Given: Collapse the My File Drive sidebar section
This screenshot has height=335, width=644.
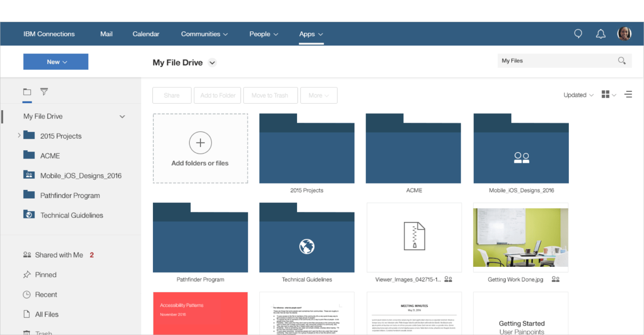Looking at the screenshot, I should coord(122,117).
